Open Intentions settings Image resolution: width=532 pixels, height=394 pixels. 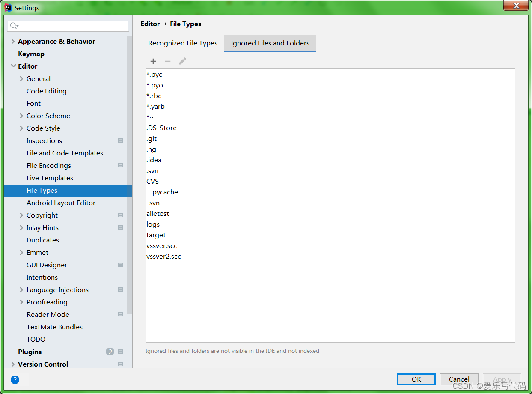pyautogui.click(x=42, y=277)
